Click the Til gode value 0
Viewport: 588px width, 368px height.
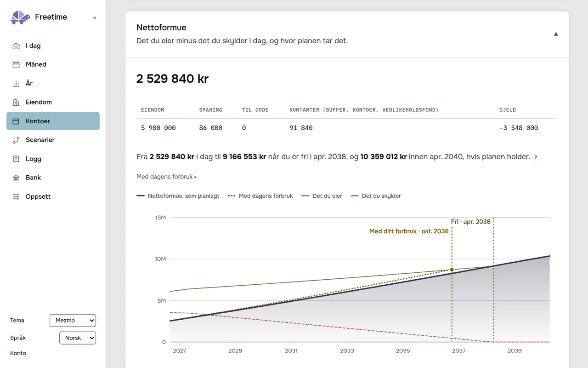(x=244, y=128)
